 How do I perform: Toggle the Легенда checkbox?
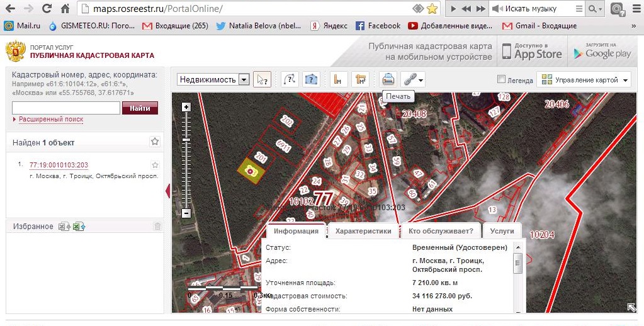coord(501,79)
